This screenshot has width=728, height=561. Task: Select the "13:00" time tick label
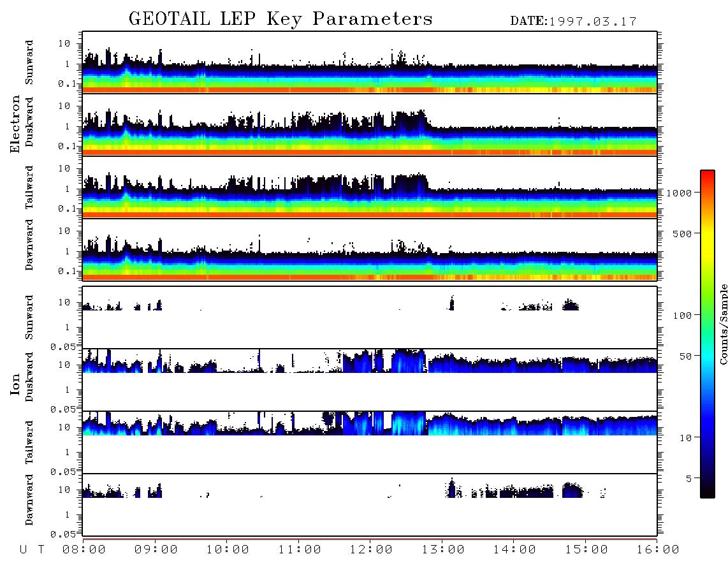pyautogui.click(x=443, y=550)
